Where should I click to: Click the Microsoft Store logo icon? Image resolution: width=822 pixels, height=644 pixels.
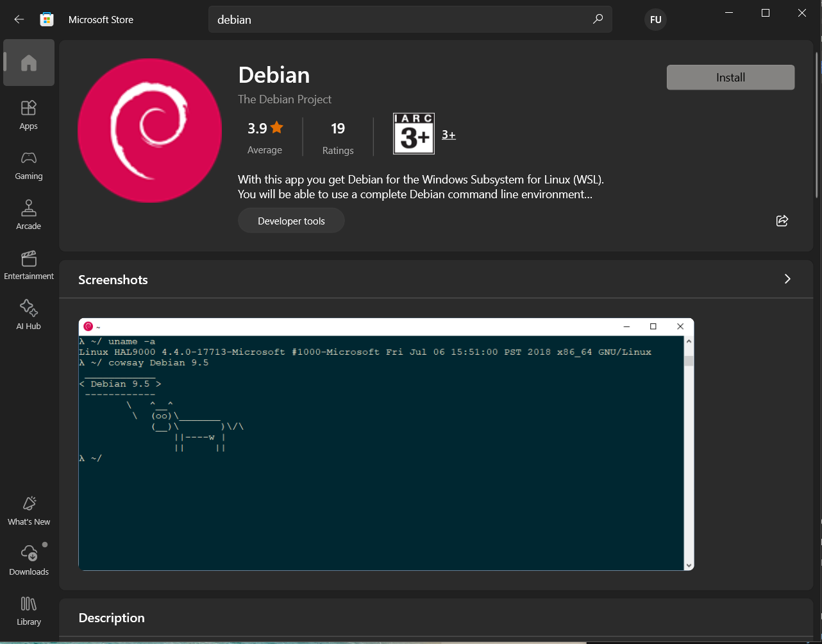click(x=47, y=19)
